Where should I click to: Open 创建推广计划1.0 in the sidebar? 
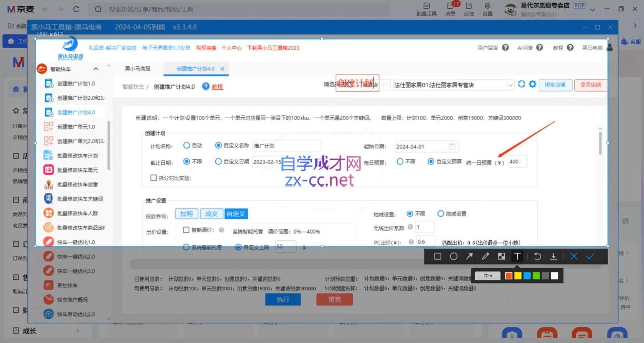pos(75,84)
